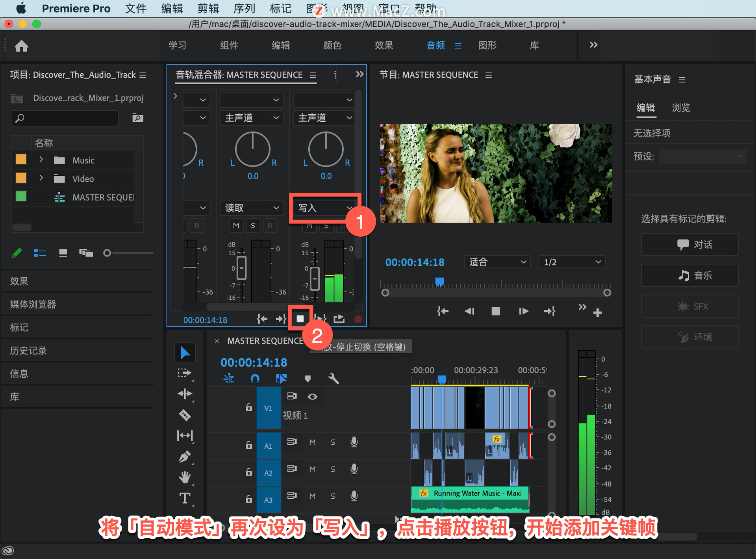Solo the A3 track
The width and height of the screenshot is (756, 559).
(x=333, y=496)
